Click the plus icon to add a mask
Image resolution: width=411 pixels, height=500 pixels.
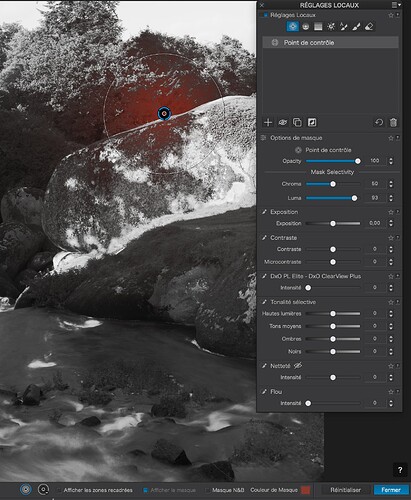(x=268, y=123)
